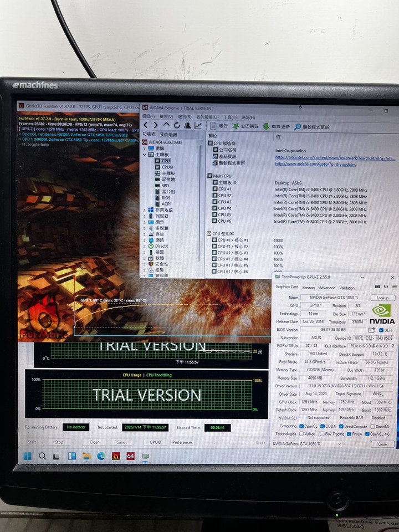
Task: Click the BIOS update green arrow
Action: (x=267, y=126)
